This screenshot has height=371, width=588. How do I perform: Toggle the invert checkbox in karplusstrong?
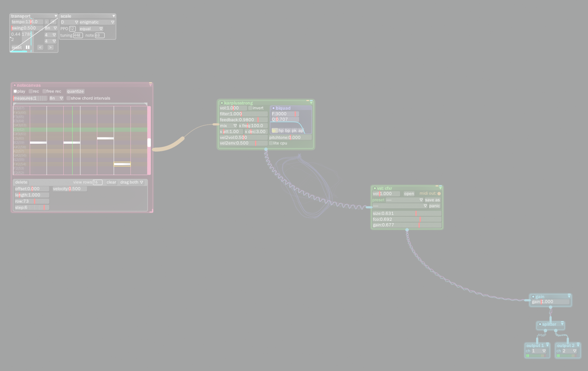point(250,108)
